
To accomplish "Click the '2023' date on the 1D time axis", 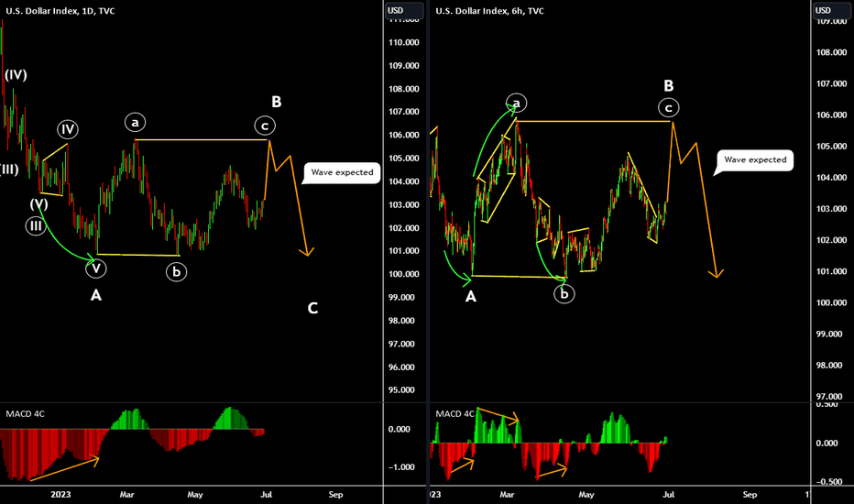I will click(60, 495).
